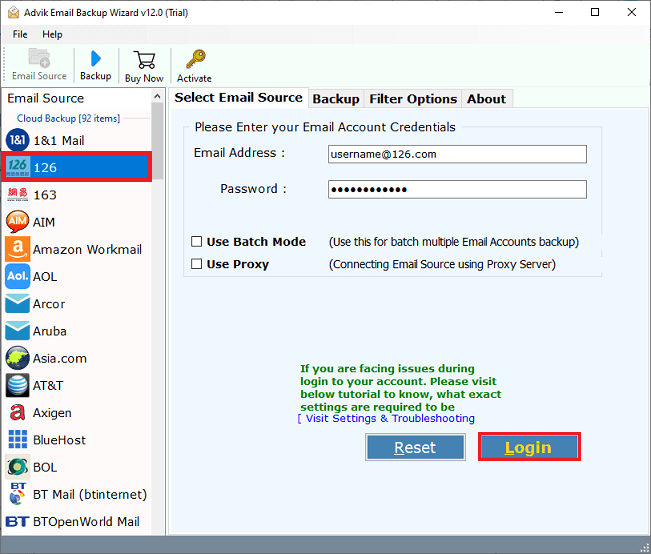Screen dimensions: 651x554
Task: Click the Login button
Action: 528,447
